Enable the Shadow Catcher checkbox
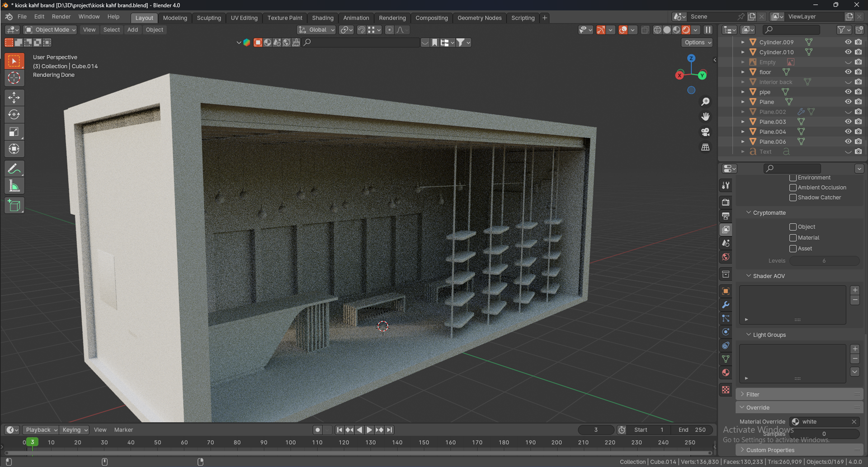The image size is (868, 467). 793,198
